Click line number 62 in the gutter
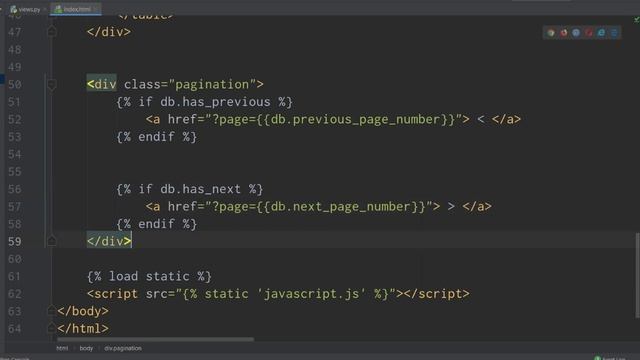The image size is (640, 360). pos(15,294)
